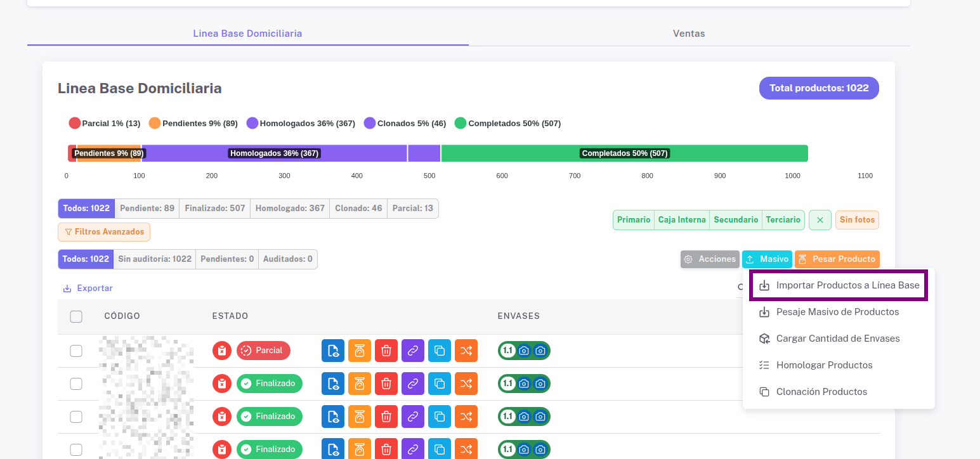Filter audit by Auditados: 0

(288, 259)
